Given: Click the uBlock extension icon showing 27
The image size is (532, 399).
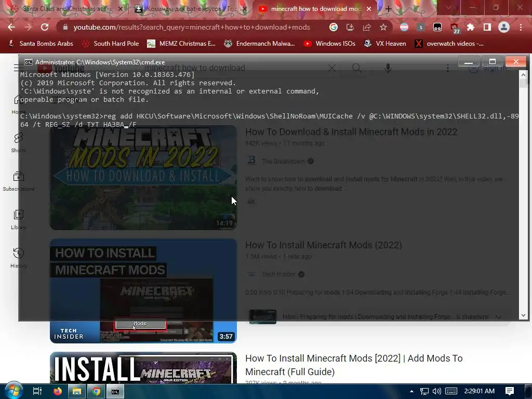Looking at the screenshot, I should coord(454,28).
